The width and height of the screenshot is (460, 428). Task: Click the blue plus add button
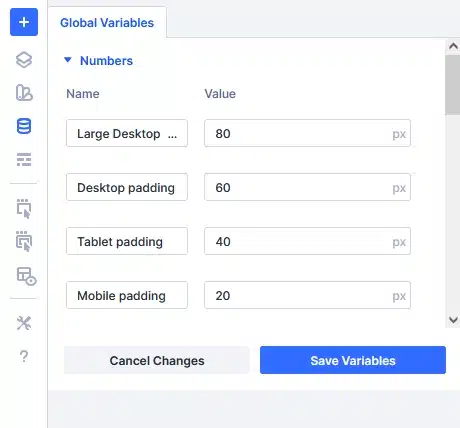(x=24, y=22)
